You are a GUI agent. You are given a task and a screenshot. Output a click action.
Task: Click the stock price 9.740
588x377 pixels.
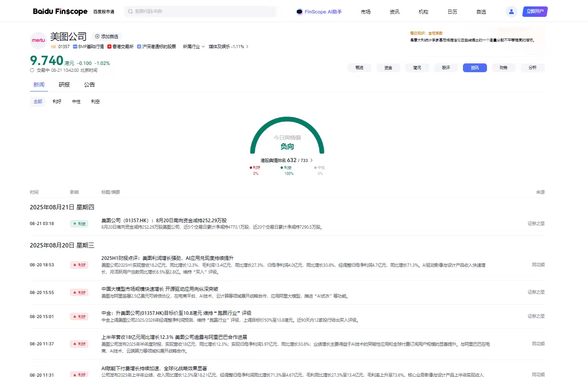(x=46, y=61)
